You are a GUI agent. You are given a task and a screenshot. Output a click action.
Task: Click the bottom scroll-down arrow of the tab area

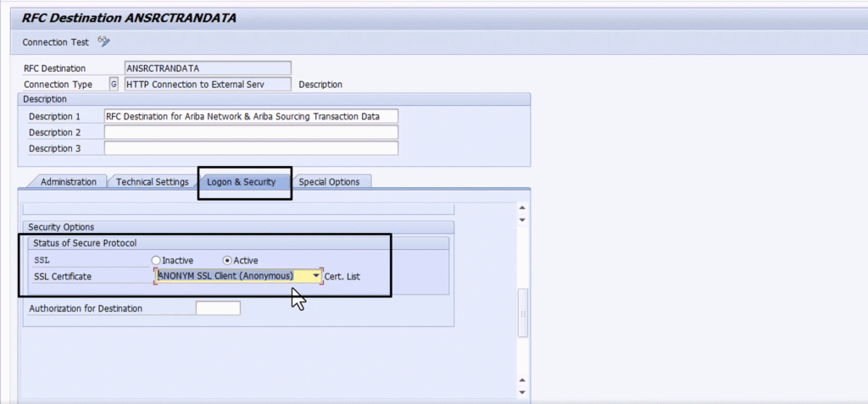coord(522,392)
